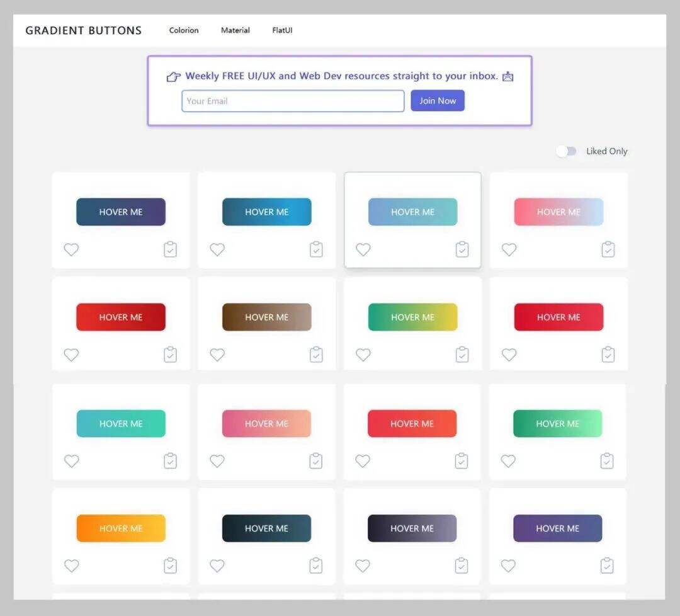Like the dark teal-slate gradient card
The width and height of the screenshot is (680, 616).
coord(217,566)
